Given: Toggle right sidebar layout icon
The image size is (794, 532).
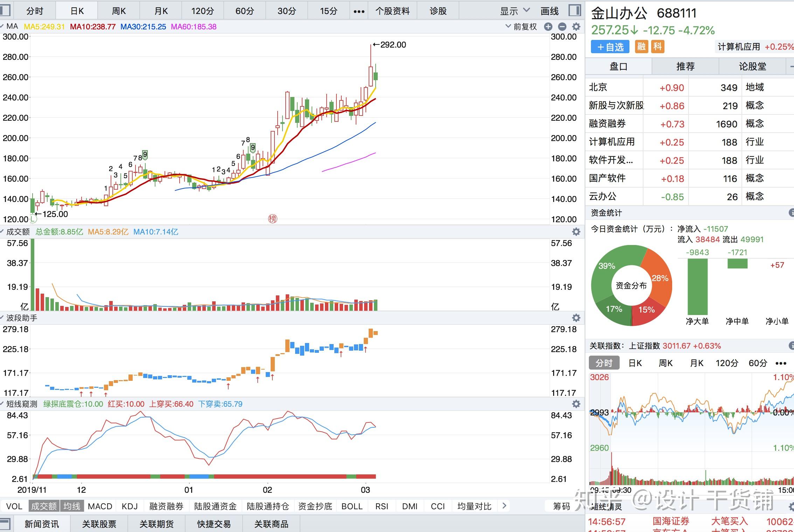Looking at the screenshot, I should click(574, 10).
